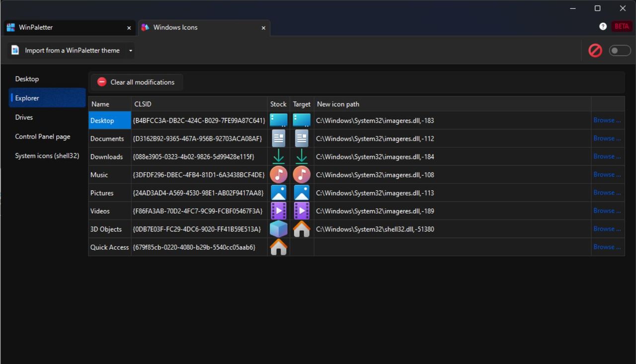Open the Drives section in the sidebar
Viewport: 636px width, 364px height.
pos(23,117)
